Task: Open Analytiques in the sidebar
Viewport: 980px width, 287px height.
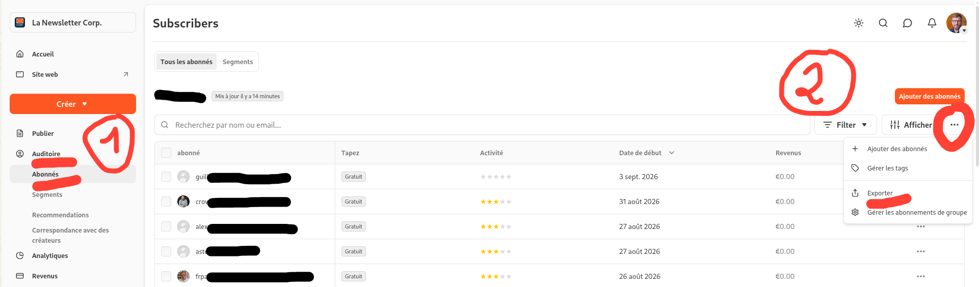Action: click(x=50, y=255)
